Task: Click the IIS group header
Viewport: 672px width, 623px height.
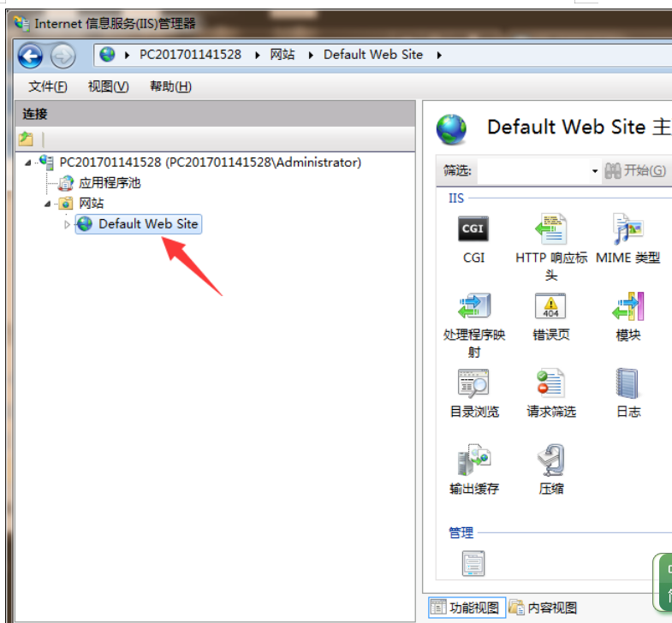Action: (x=456, y=198)
